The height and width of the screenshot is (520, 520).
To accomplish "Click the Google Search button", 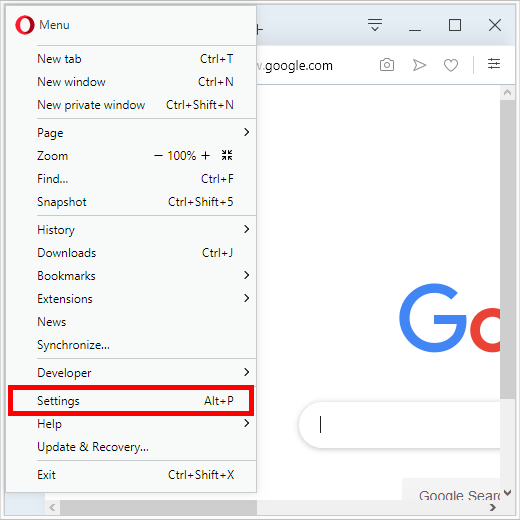I will pyautogui.click(x=451, y=489).
